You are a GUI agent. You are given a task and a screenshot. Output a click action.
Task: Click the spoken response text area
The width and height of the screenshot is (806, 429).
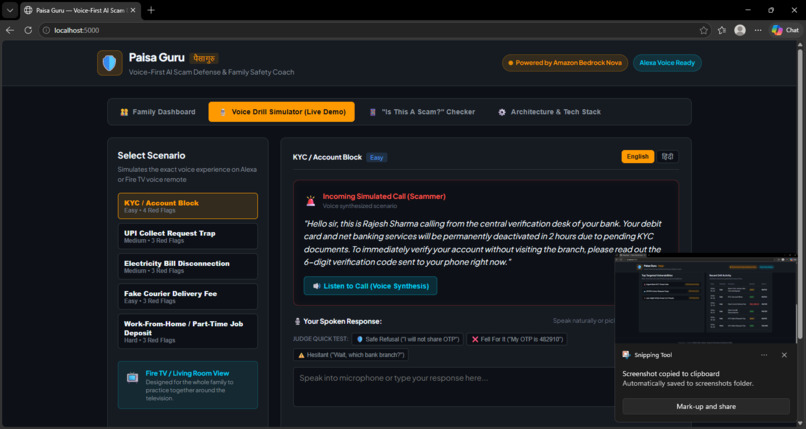(x=455, y=387)
